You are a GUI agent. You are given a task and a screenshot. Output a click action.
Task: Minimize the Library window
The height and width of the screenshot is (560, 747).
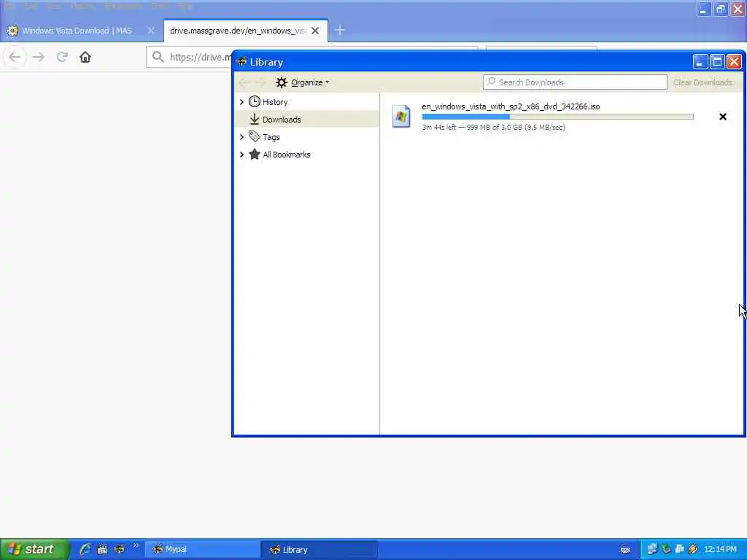tap(700, 62)
